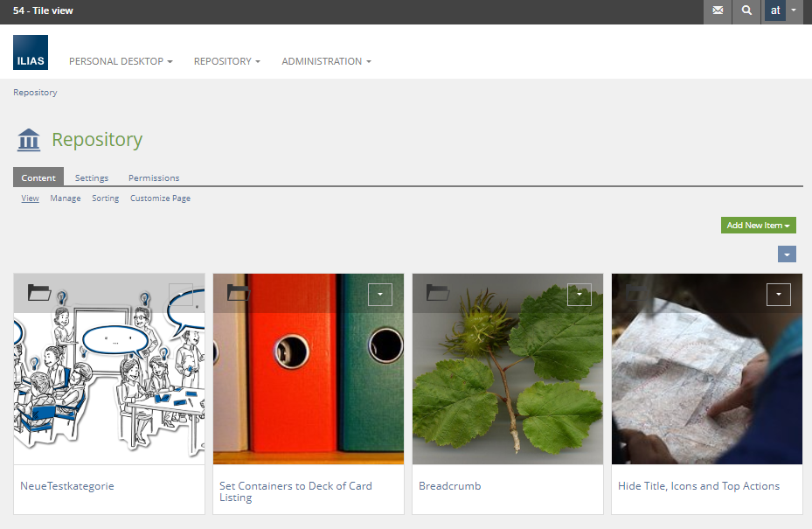Click the map thumbnail image

706,385
